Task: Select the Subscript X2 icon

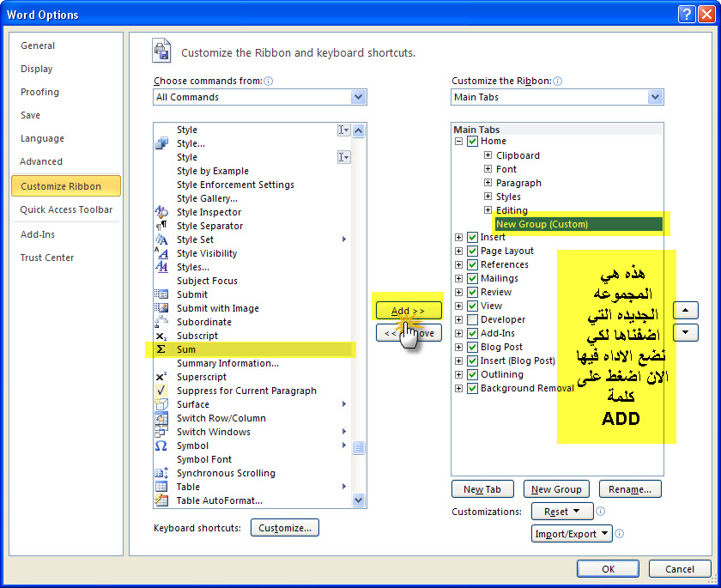Action: (161, 336)
